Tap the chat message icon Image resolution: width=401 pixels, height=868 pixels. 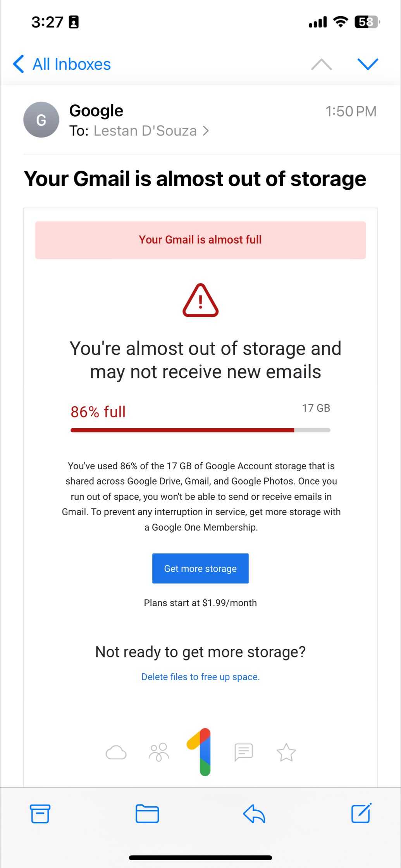pyautogui.click(x=243, y=752)
